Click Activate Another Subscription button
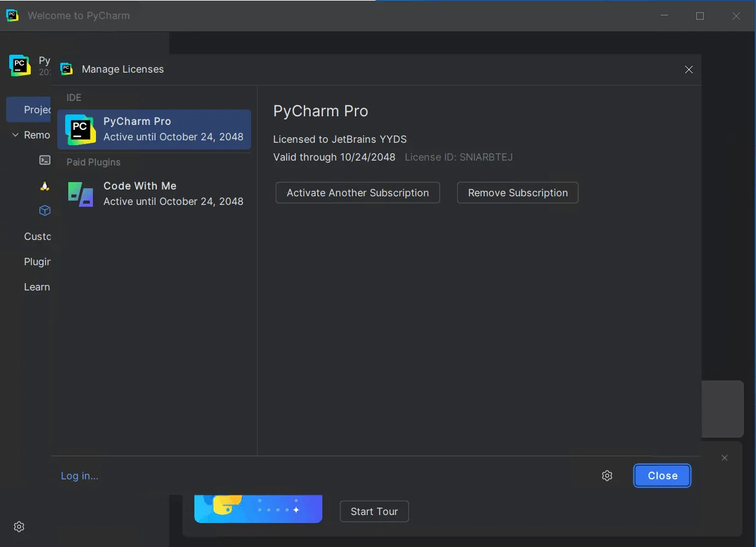The image size is (756, 547). point(357,193)
